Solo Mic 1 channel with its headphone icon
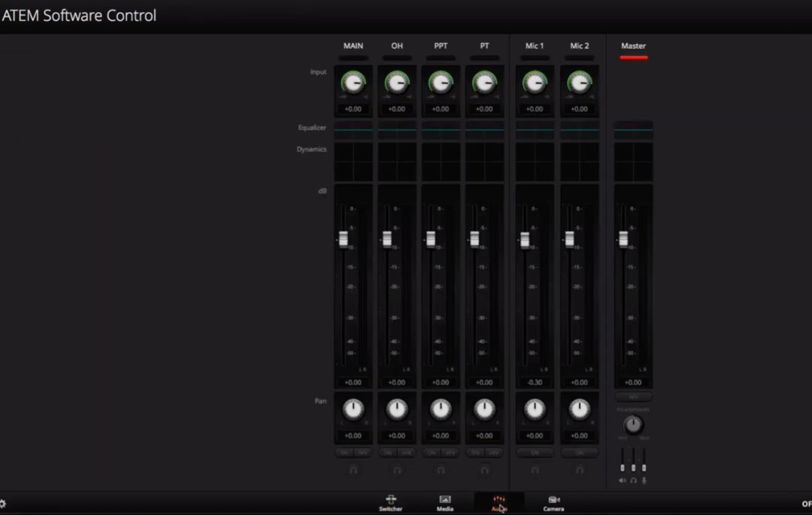Viewport: 812px width, 515px height. [x=535, y=470]
